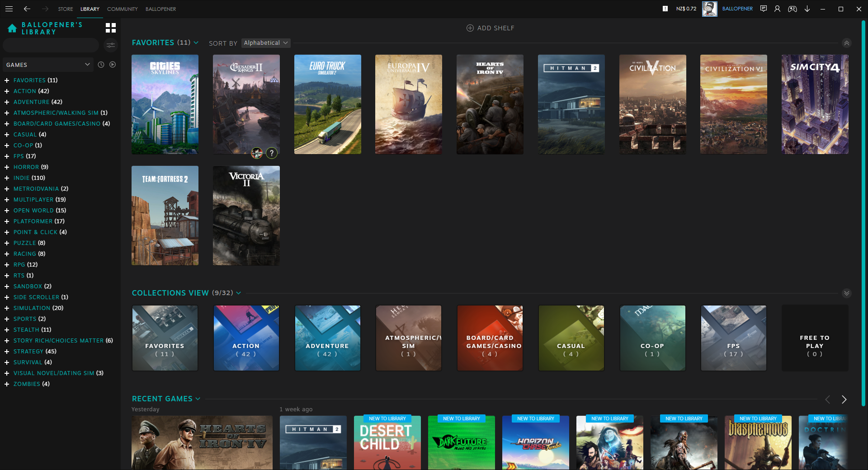Open the Desert Child recent game

coord(387,443)
